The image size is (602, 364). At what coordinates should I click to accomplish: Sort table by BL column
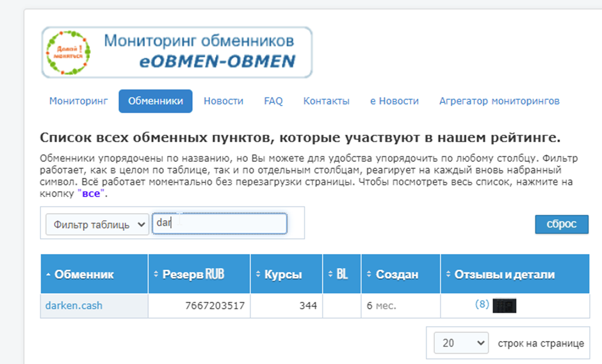[342, 274]
